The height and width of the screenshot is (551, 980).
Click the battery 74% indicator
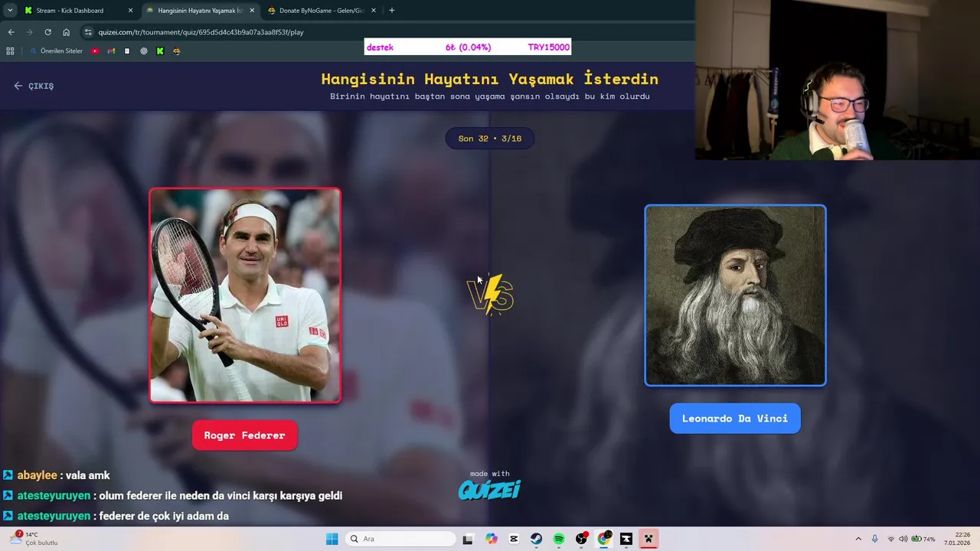click(923, 539)
